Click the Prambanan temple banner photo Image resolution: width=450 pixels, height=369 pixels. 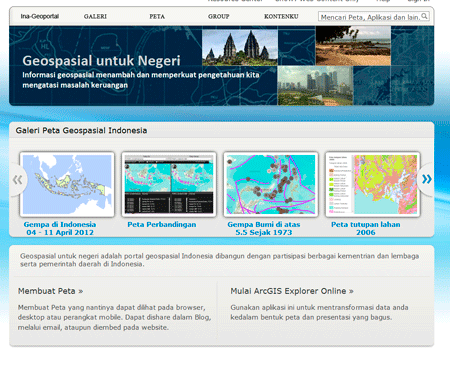[240, 47]
